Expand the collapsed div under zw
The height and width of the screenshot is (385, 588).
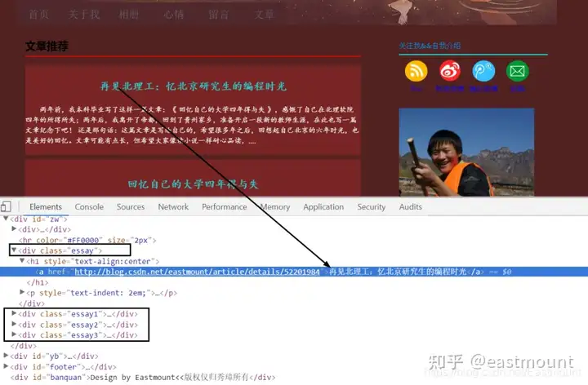[x=14, y=229]
